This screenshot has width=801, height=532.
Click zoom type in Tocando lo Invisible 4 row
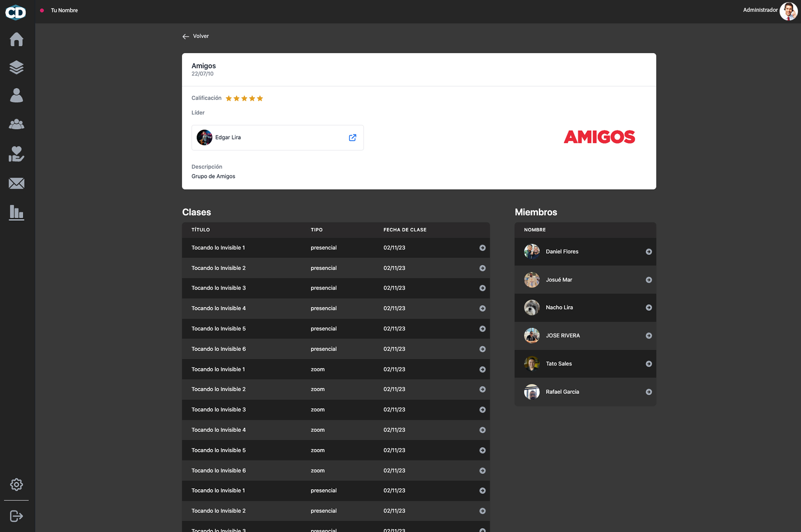coord(318,430)
